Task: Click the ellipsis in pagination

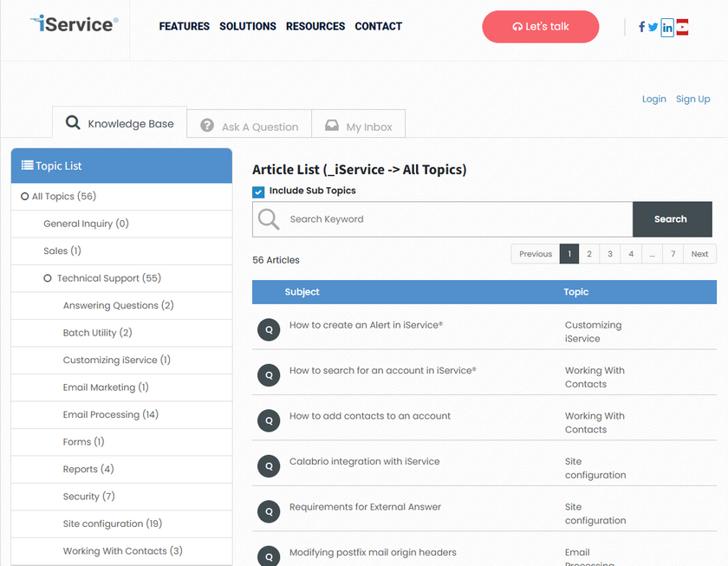Action: click(653, 254)
